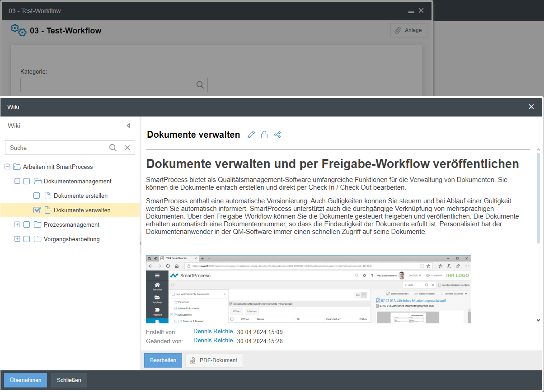The image size is (544, 392).
Task: Open Dennis Reichle link next to Geändert von
Action: click(x=213, y=341)
